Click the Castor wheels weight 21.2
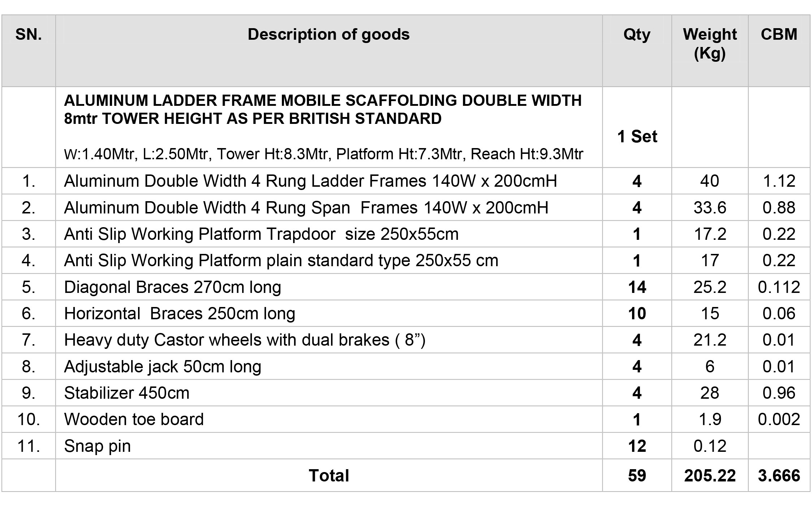This screenshot has height=506, width=812. [710, 340]
